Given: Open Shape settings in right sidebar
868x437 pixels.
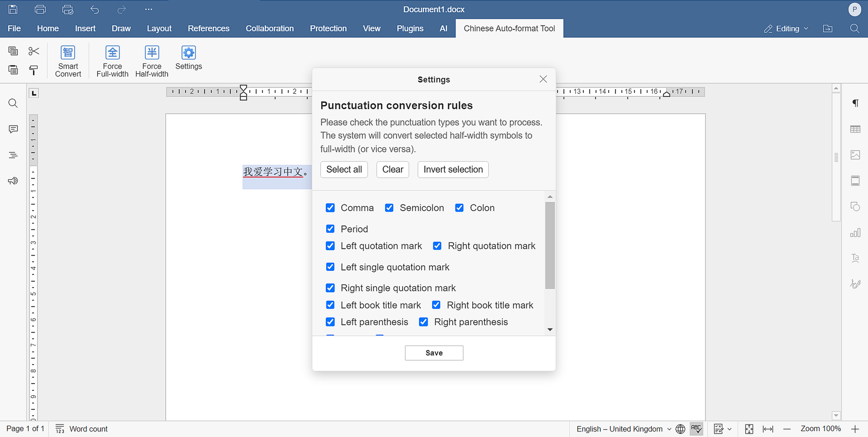Looking at the screenshot, I should tap(855, 207).
